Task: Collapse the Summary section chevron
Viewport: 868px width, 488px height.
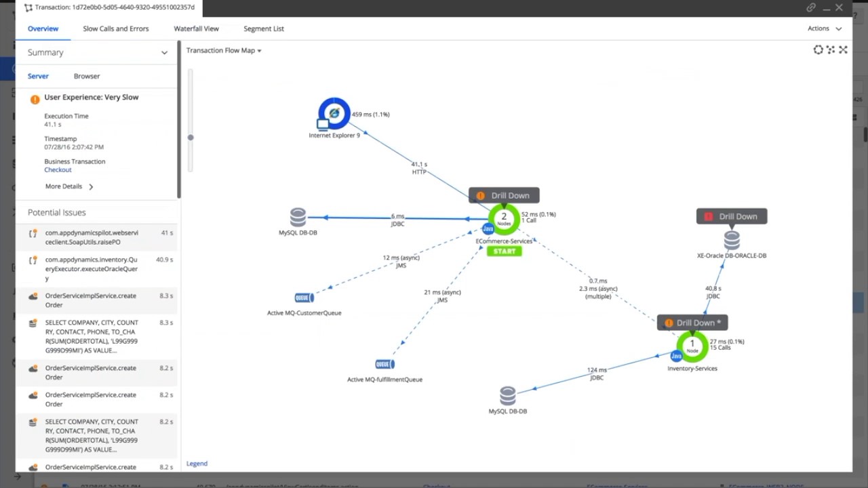Action: click(x=164, y=53)
